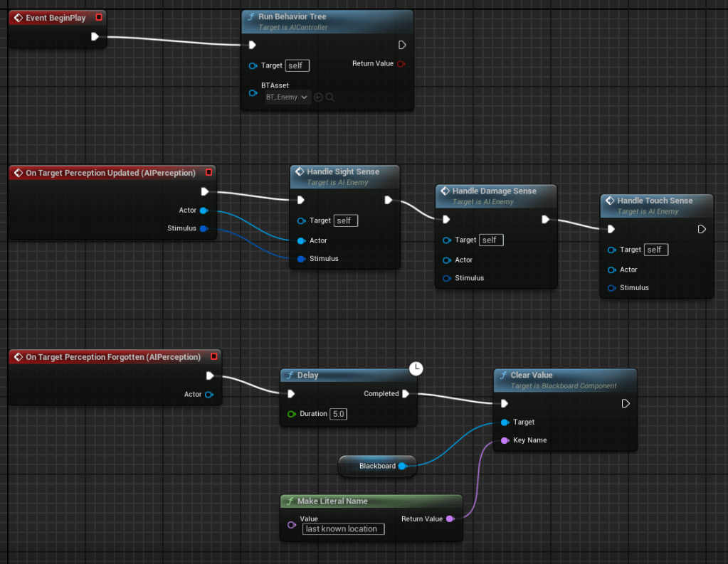The image size is (728, 564).
Task: Click the Key Name pin on Clear Value
Action: (505, 440)
